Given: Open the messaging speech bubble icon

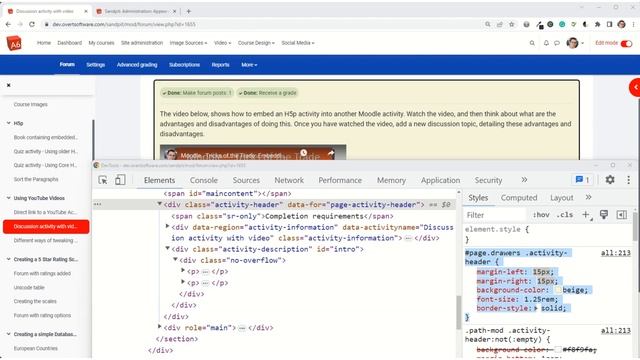Looking at the screenshot, I should click(x=557, y=43).
